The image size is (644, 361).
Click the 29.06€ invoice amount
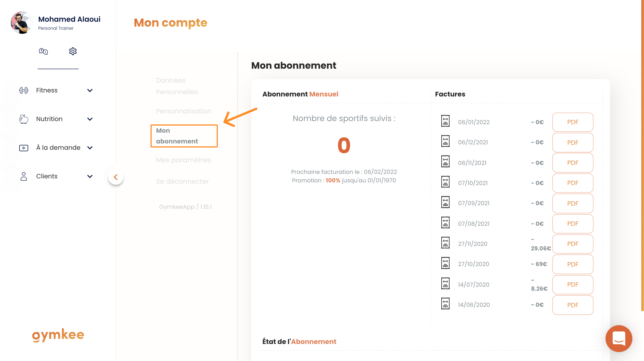(x=541, y=248)
